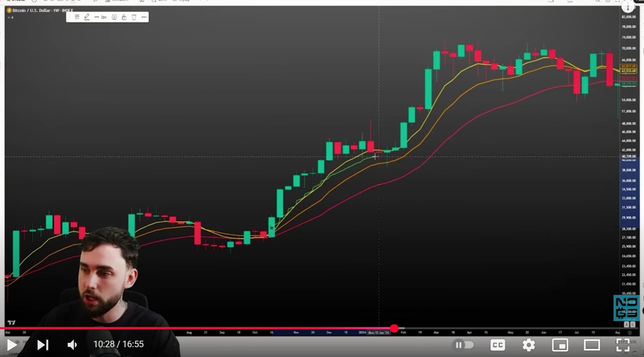This screenshot has width=644, height=357.
Task: Click the red playback scrubber dot
Action: [394, 329]
